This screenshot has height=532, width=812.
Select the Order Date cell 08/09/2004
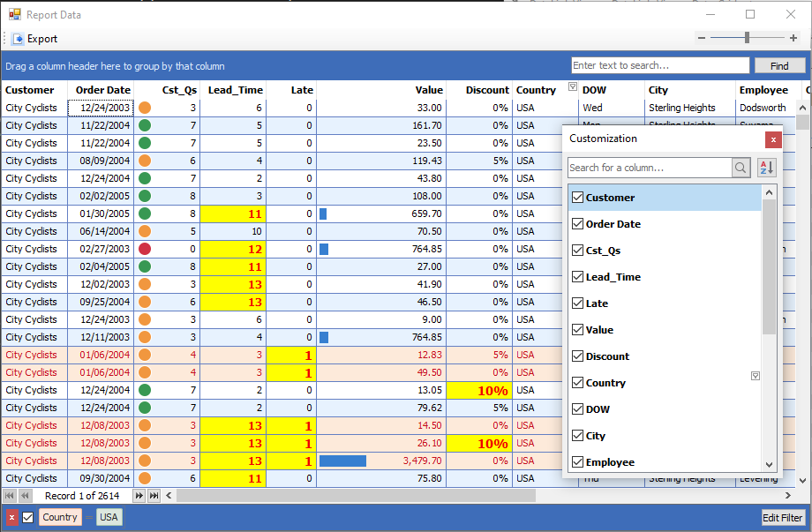[101, 161]
